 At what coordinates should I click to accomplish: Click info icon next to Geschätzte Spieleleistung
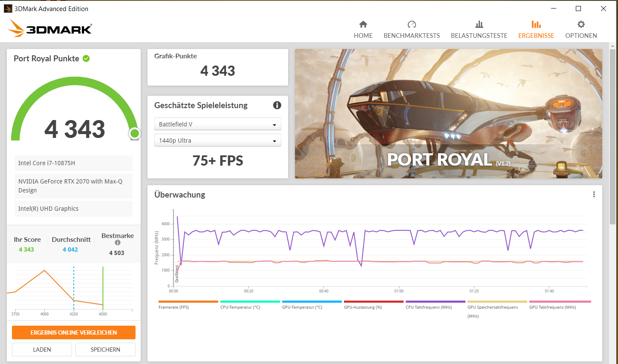pyautogui.click(x=277, y=105)
